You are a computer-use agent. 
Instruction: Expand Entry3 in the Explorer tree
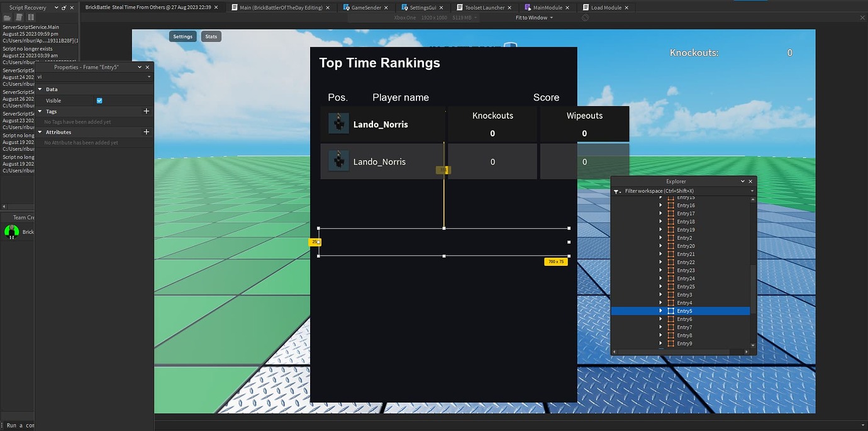tap(660, 294)
